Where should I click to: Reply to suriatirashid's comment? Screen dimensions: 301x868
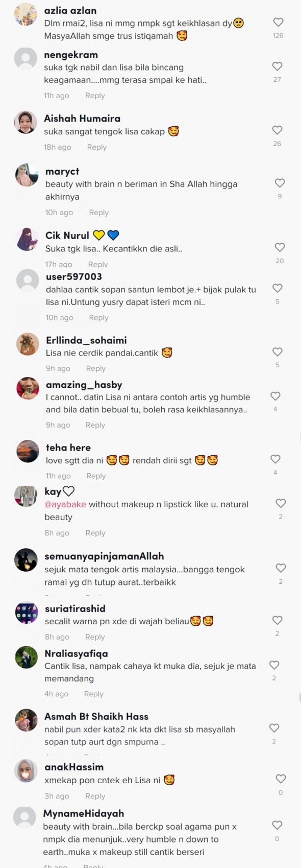click(95, 637)
